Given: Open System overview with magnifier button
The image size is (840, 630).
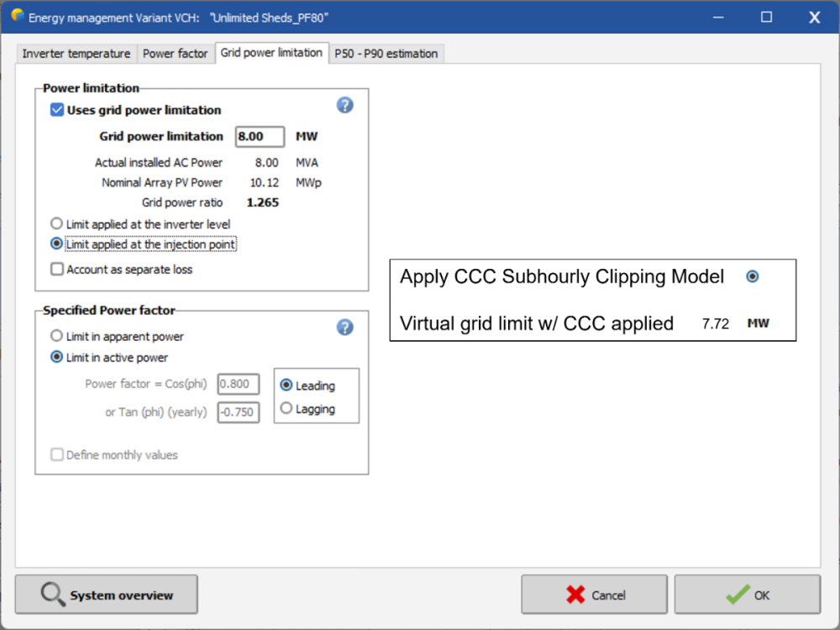Looking at the screenshot, I should 107,595.
